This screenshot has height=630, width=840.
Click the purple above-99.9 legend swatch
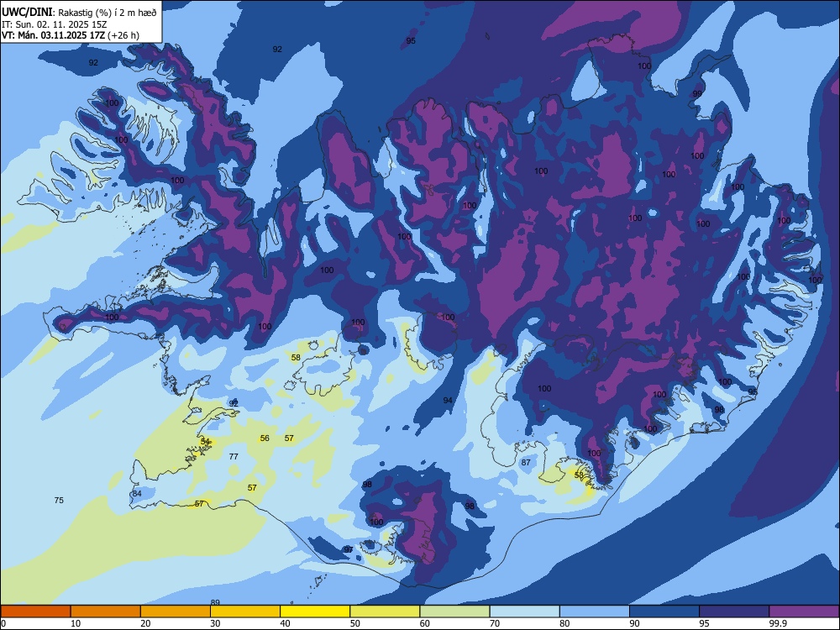(804, 612)
